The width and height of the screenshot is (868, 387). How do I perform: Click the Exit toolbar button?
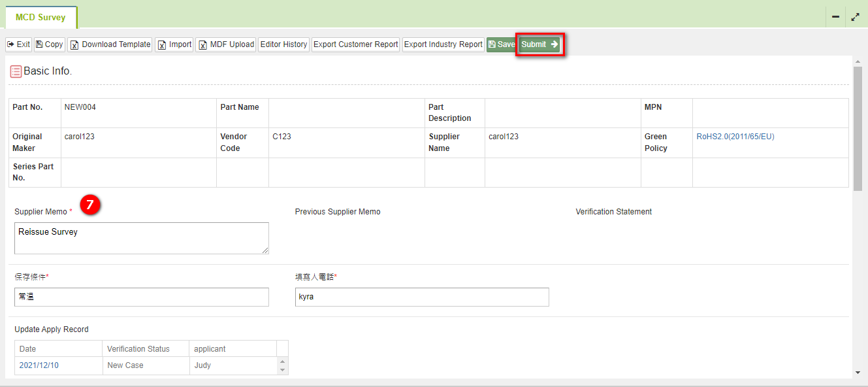click(19, 44)
